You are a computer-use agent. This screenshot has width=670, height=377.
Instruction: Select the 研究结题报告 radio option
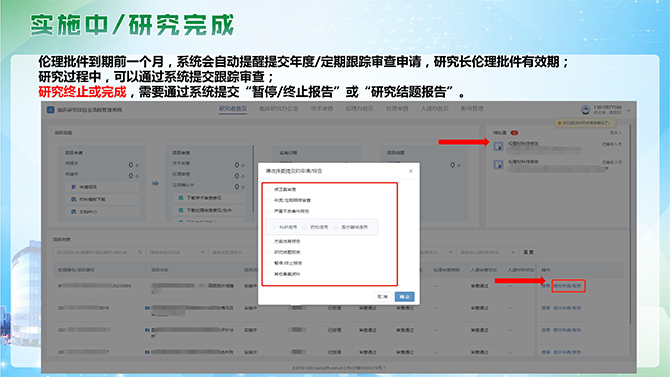point(268,252)
